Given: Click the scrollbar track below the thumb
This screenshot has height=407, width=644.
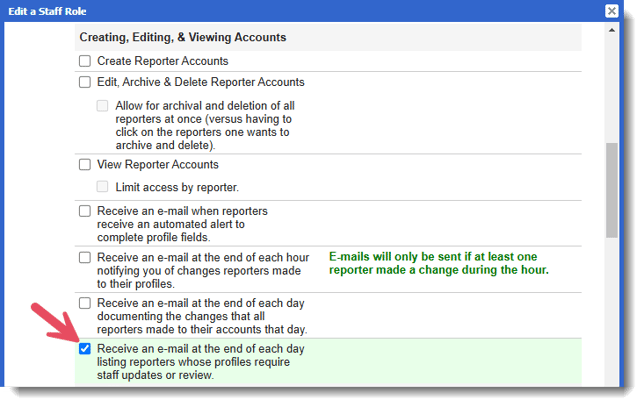Looking at the screenshot, I should click(611, 310).
